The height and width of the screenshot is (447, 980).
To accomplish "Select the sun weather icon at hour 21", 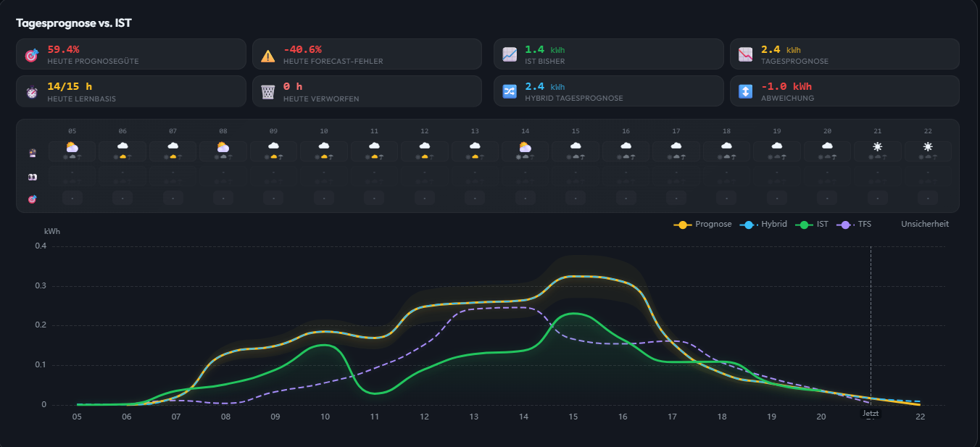I will 878,147.
